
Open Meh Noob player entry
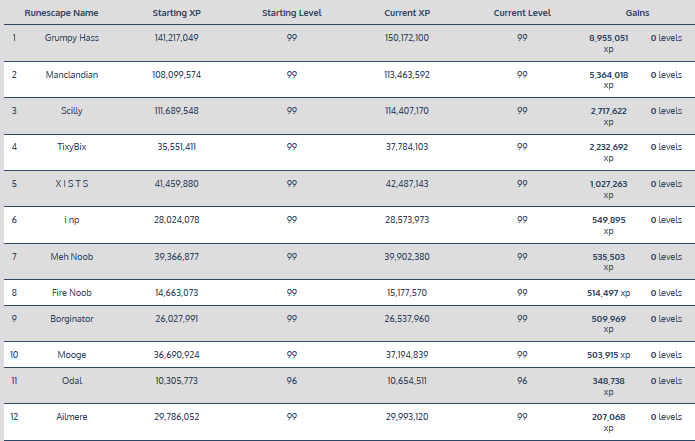pyautogui.click(x=71, y=256)
